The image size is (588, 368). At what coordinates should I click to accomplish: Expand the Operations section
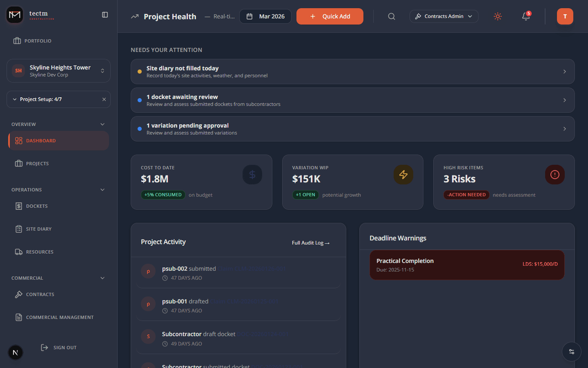(102, 189)
